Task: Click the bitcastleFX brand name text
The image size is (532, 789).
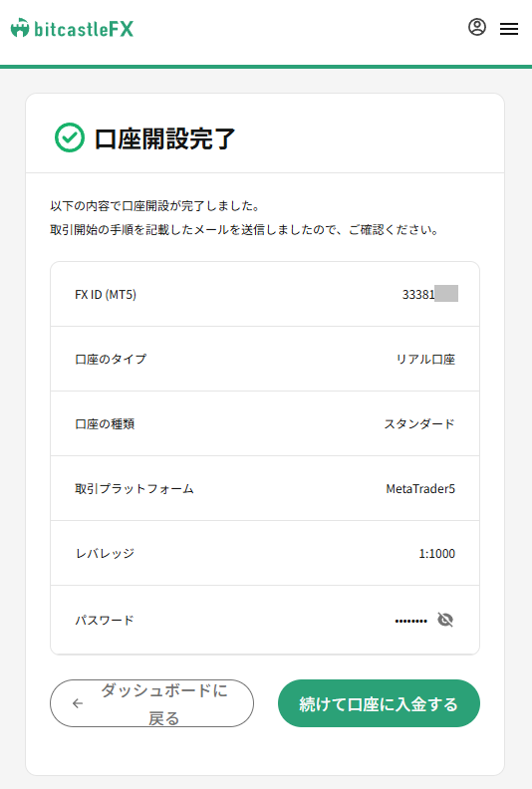Action: 84,29
